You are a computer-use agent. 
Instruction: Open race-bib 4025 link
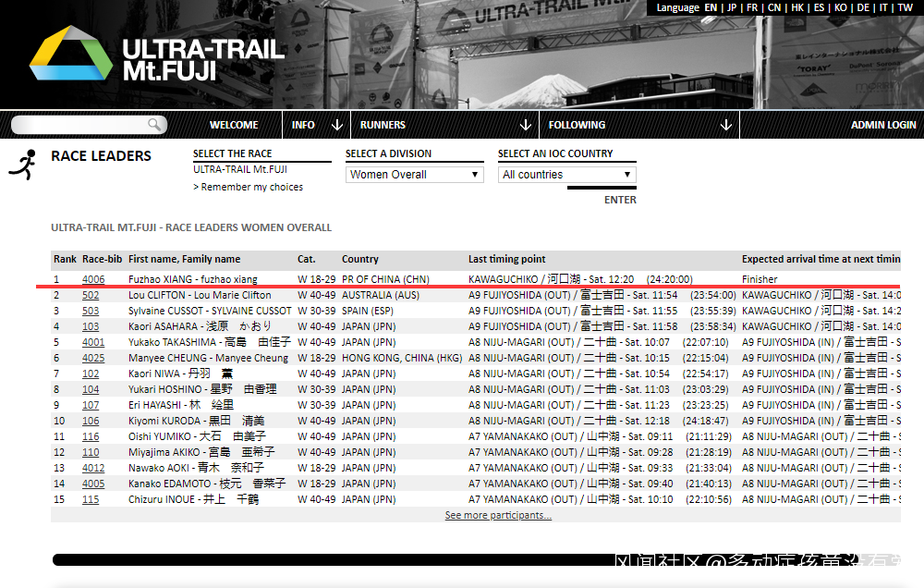93,358
